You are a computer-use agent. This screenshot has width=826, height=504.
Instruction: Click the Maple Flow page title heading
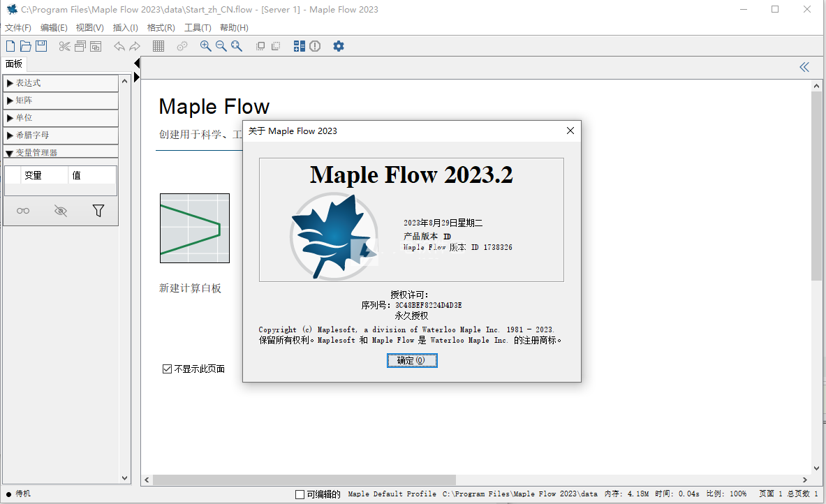pos(214,106)
